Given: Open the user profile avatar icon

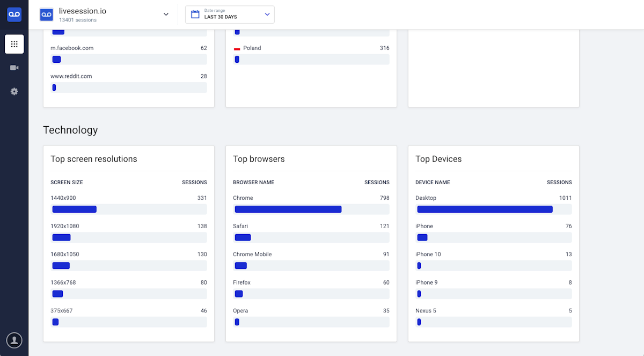Looking at the screenshot, I should point(14,340).
